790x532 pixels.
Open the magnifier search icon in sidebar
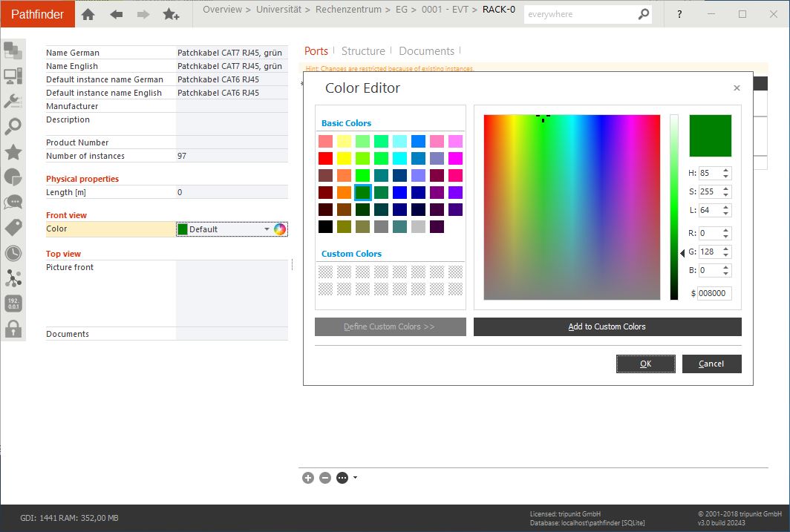pos(13,127)
